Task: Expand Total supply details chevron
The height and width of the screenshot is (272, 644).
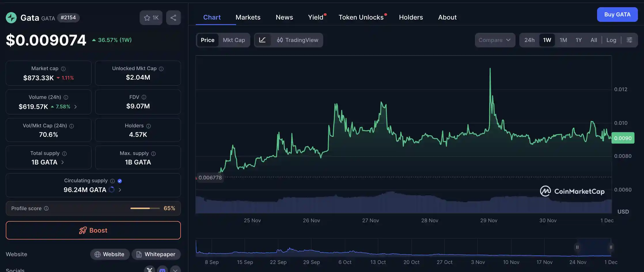Action: coord(62,162)
